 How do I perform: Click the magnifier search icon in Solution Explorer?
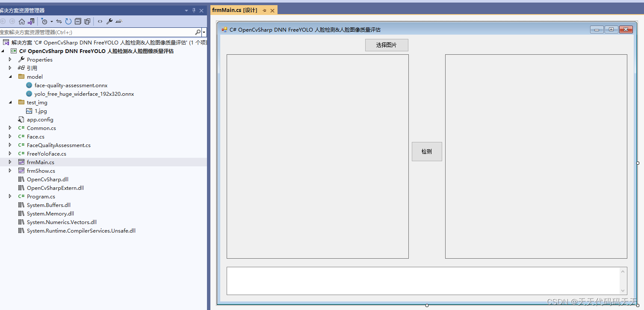(x=198, y=32)
